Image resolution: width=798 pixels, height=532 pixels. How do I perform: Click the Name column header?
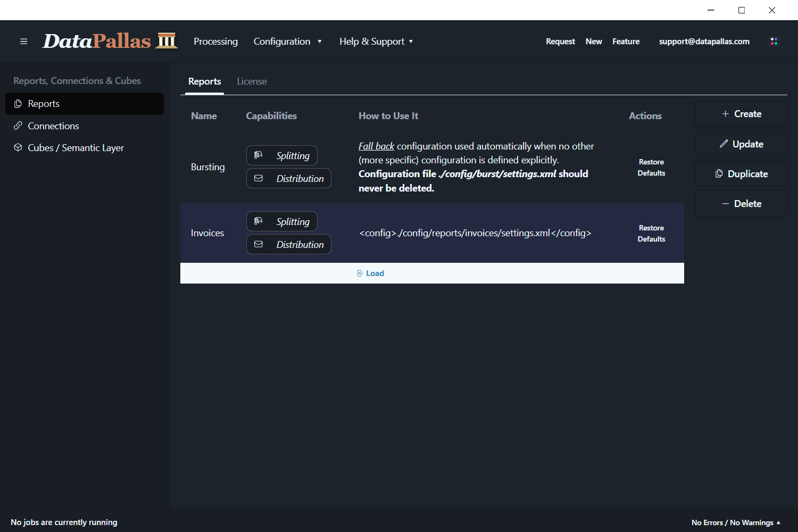pyautogui.click(x=204, y=116)
